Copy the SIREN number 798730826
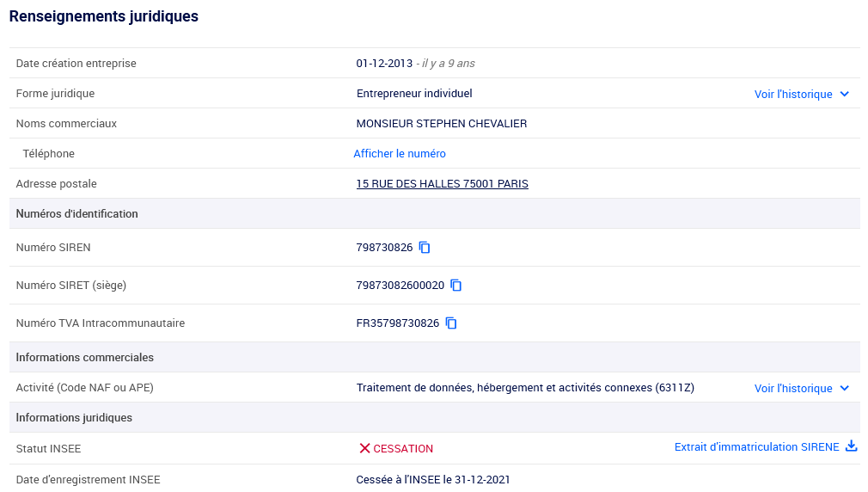 [425, 248]
